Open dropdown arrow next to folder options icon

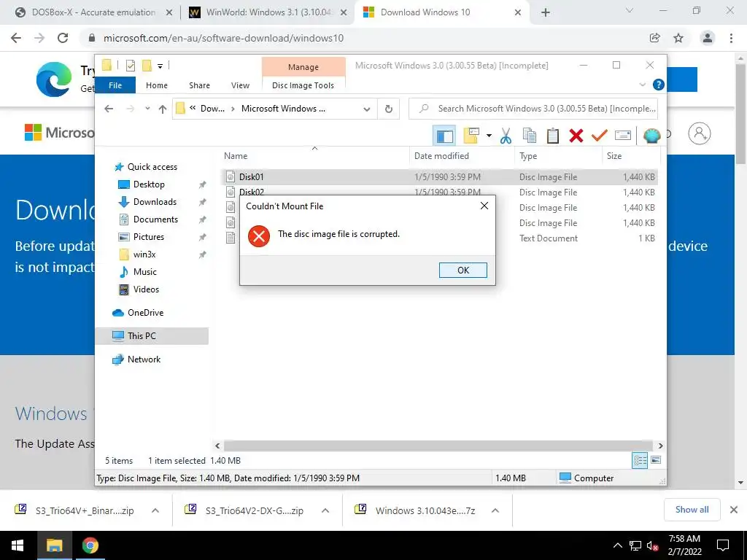(489, 136)
